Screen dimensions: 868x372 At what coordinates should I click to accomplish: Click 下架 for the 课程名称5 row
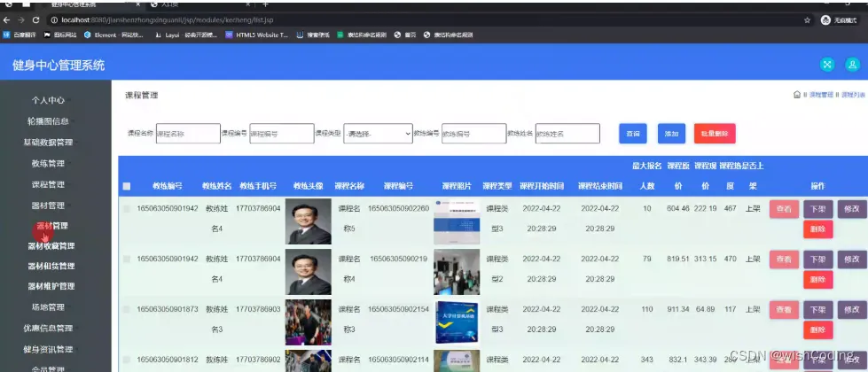[818, 209]
